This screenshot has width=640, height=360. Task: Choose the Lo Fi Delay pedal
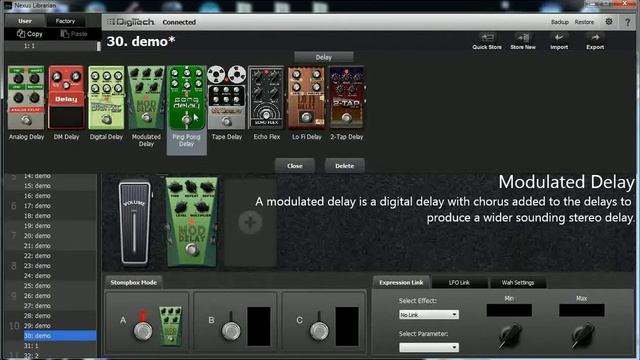[x=307, y=98]
